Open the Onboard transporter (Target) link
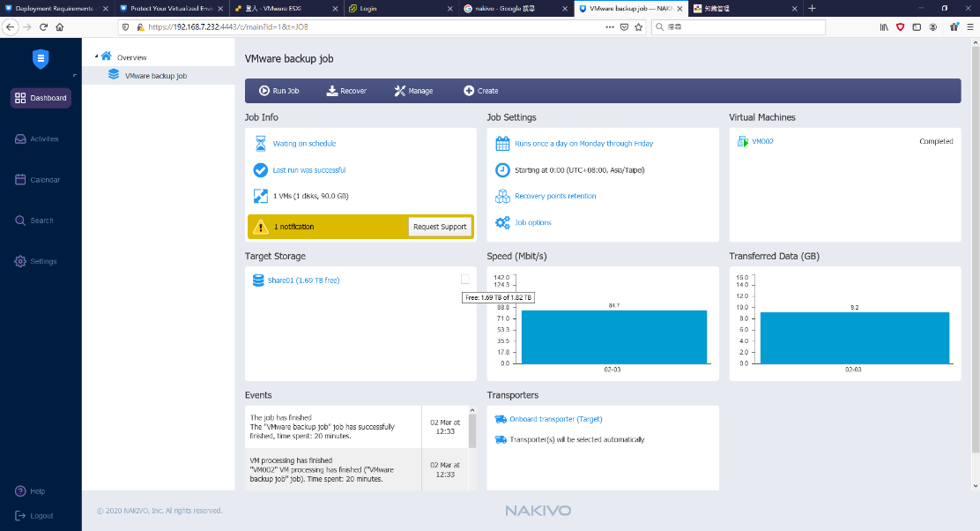The height and width of the screenshot is (531, 980). 555,419
